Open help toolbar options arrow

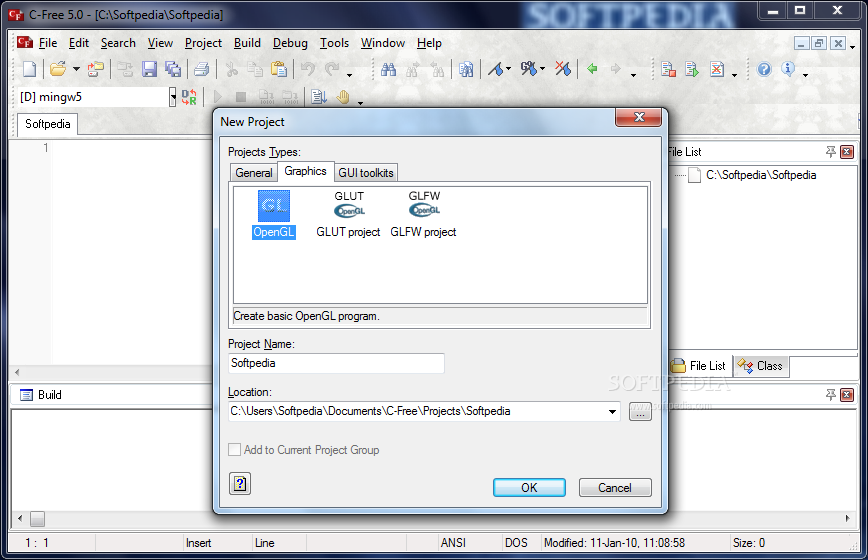pos(805,75)
